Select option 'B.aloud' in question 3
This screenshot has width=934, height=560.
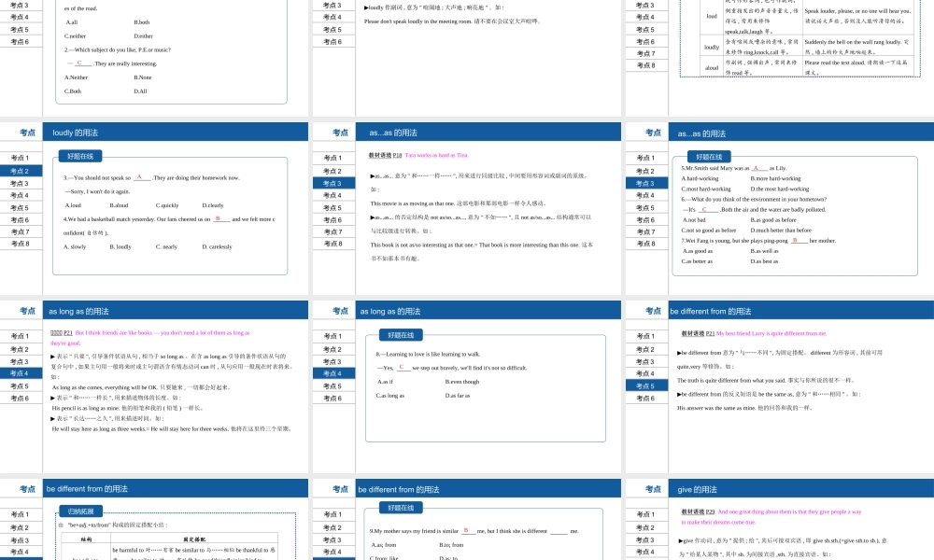point(120,205)
